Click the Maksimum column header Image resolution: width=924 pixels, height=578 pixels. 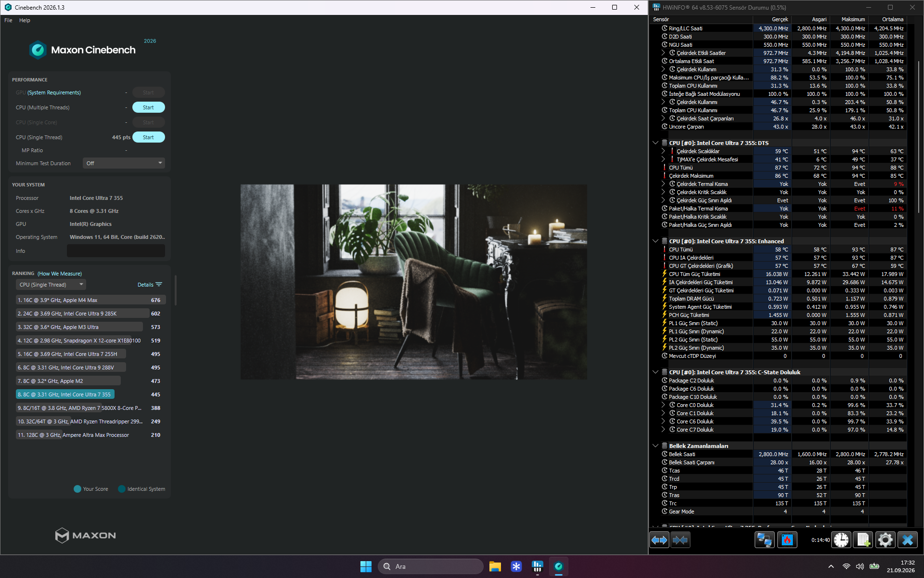[849, 19]
